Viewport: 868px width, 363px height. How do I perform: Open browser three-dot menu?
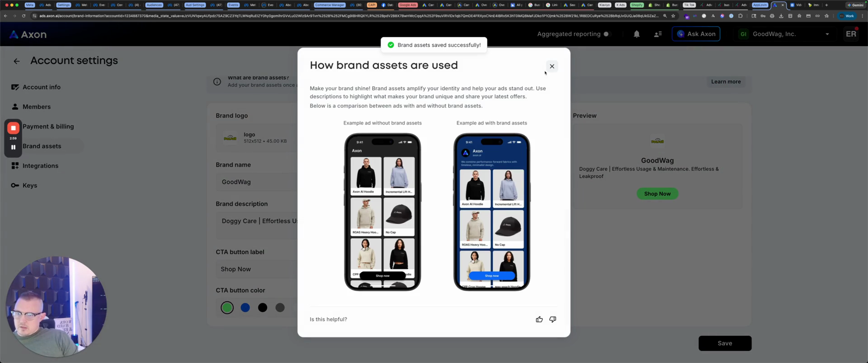(x=862, y=16)
